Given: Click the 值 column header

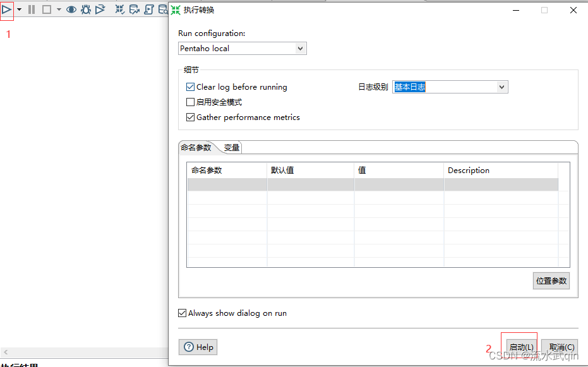Looking at the screenshot, I should (x=399, y=170).
